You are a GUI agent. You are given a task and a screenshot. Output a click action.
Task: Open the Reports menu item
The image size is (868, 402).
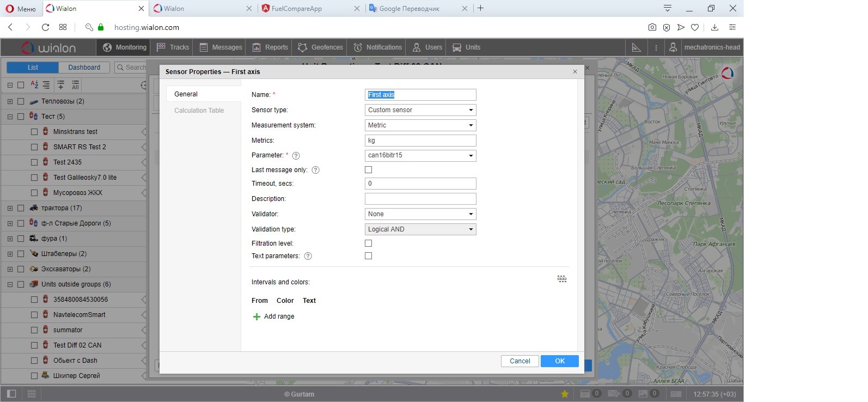coord(271,47)
